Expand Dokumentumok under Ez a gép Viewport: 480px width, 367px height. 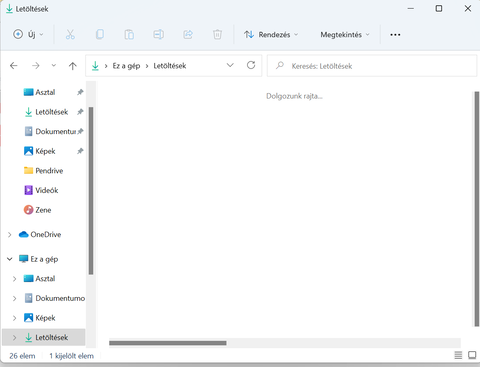tap(14, 298)
